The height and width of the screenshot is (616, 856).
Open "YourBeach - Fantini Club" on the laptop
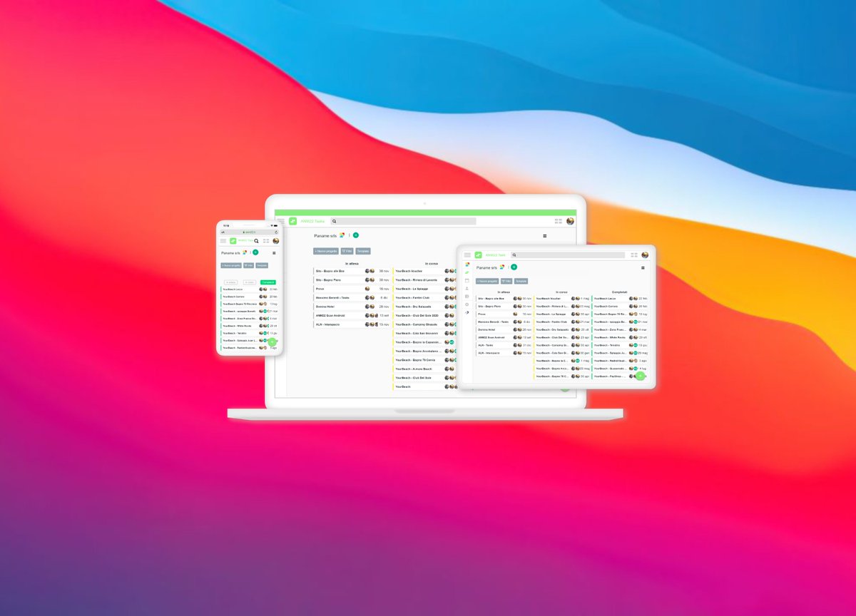click(424, 297)
